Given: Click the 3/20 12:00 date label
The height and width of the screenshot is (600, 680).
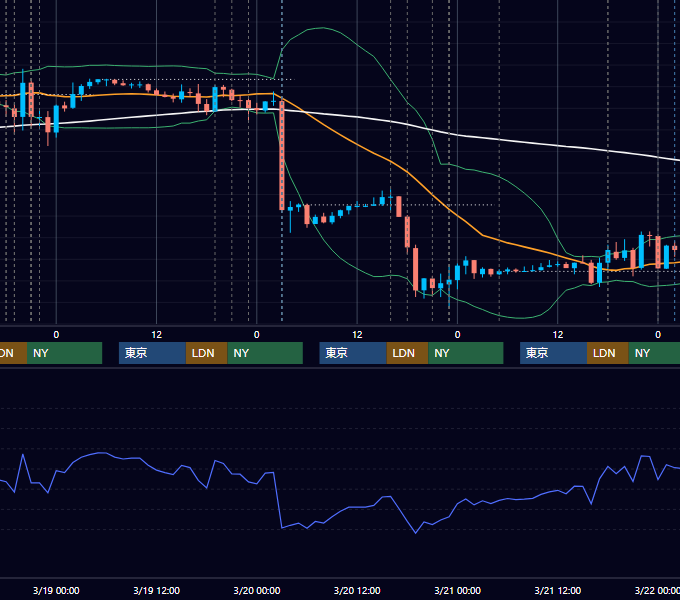Looking at the screenshot, I should click(x=357, y=590).
